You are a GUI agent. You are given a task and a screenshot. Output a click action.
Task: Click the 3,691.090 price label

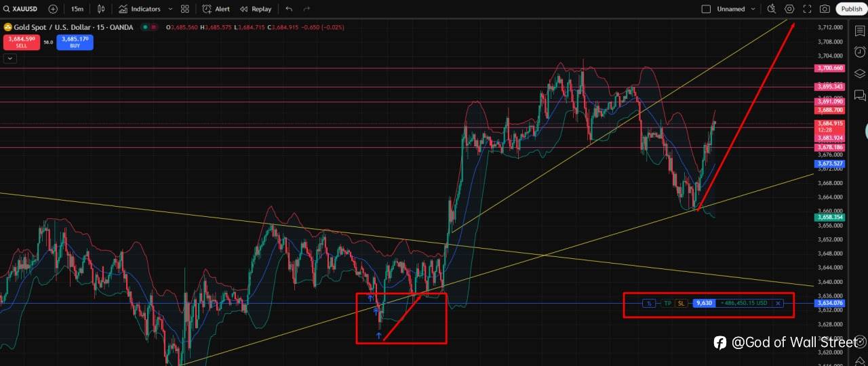(x=829, y=102)
